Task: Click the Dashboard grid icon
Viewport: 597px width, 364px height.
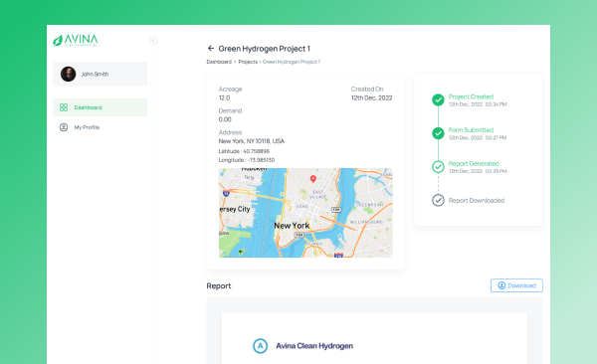Action: coord(64,107)
